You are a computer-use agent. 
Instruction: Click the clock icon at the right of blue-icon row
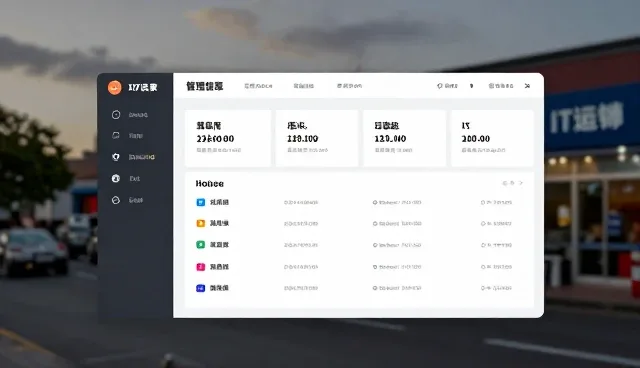tap(483, 202)
